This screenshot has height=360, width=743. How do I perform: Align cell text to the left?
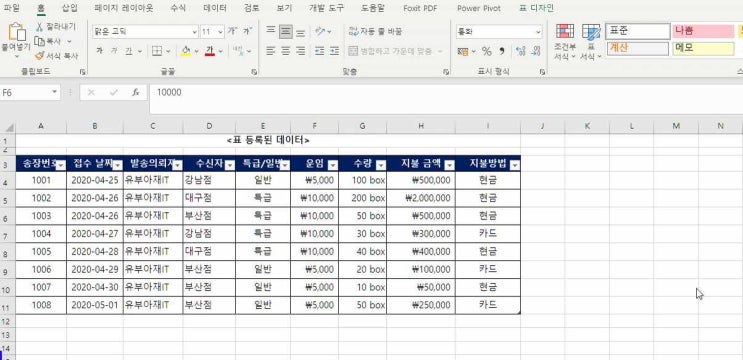tap(271, 51)
